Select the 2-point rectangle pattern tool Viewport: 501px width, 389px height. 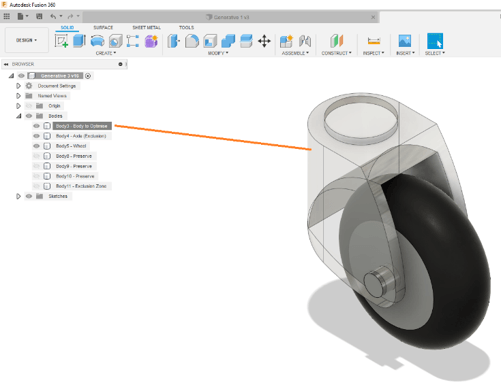coord(133,41)
